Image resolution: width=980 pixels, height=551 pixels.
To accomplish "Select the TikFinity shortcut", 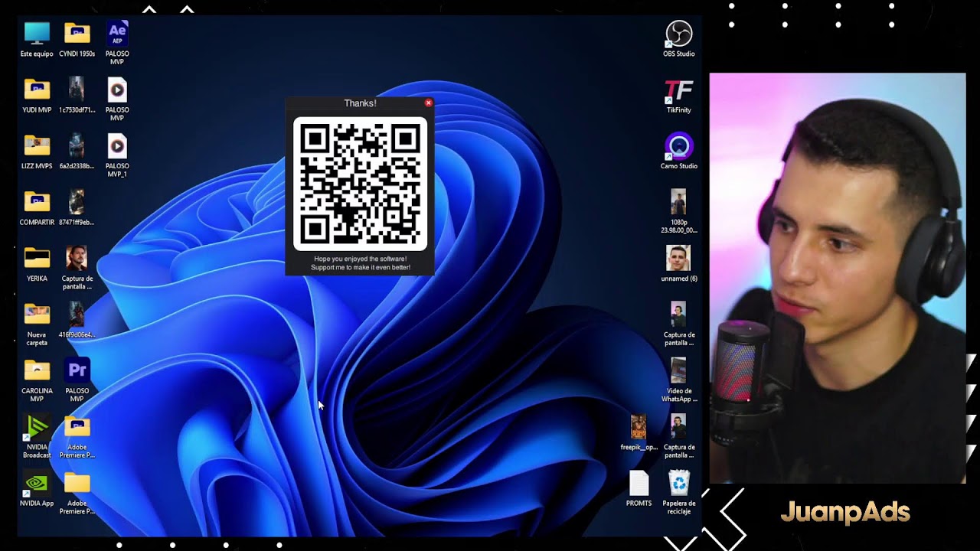I will 679,96.
